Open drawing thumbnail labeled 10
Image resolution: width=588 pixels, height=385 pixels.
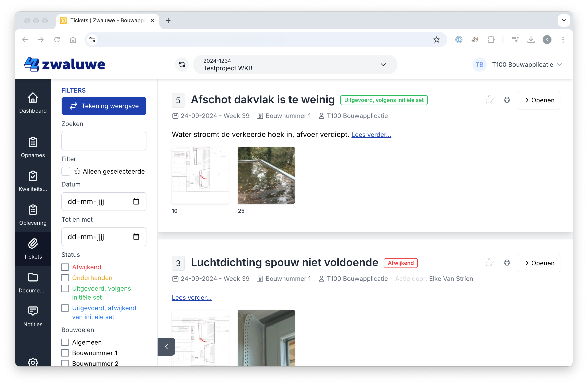tap(200, 175)
